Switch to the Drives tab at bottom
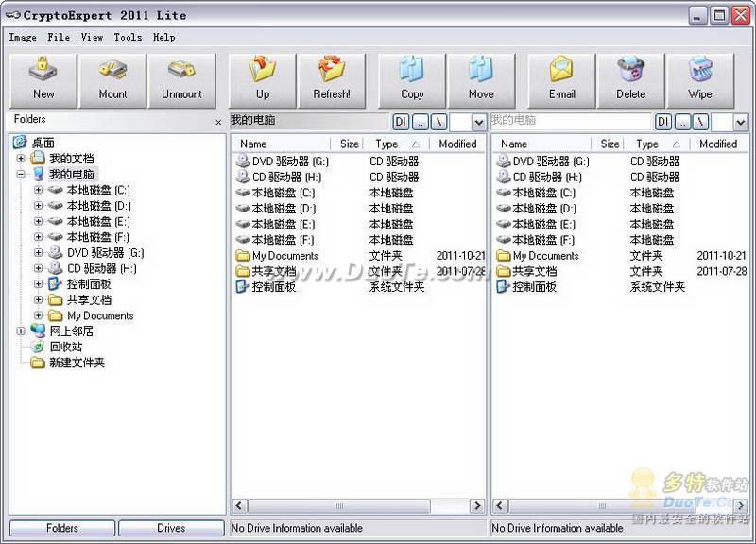This screenshot has width=756, height=544. pyautogui.click(x=171, y=528)
